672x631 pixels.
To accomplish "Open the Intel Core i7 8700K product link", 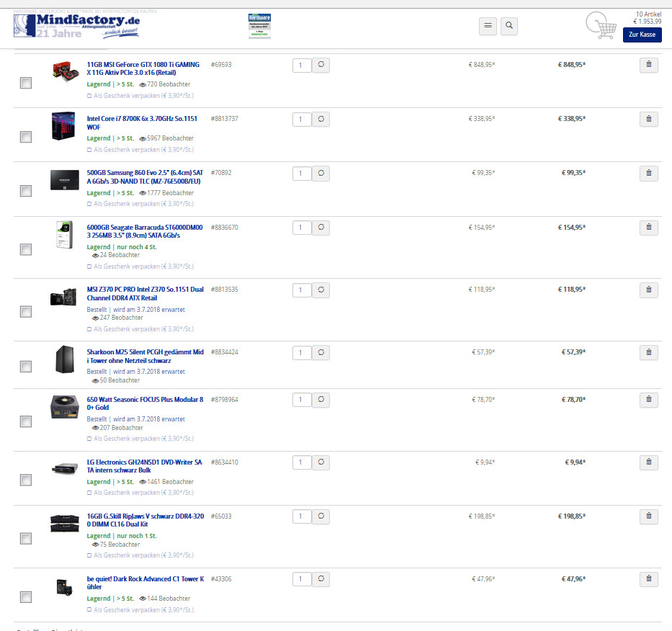I will (x=143, y=122).
